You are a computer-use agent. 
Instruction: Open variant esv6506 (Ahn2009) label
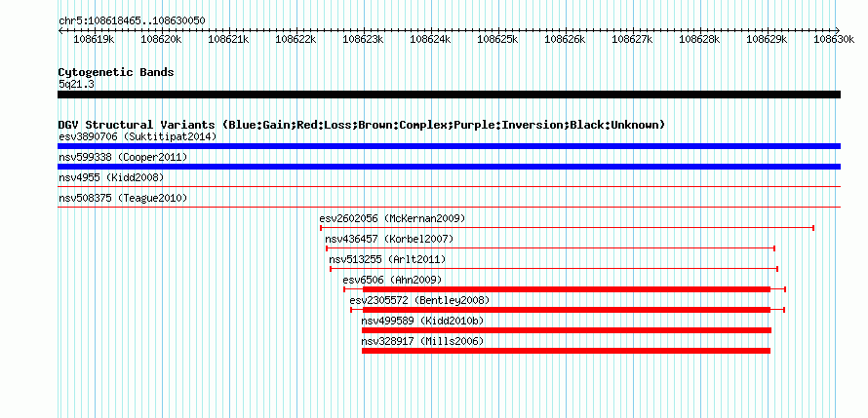click(392, 280)
